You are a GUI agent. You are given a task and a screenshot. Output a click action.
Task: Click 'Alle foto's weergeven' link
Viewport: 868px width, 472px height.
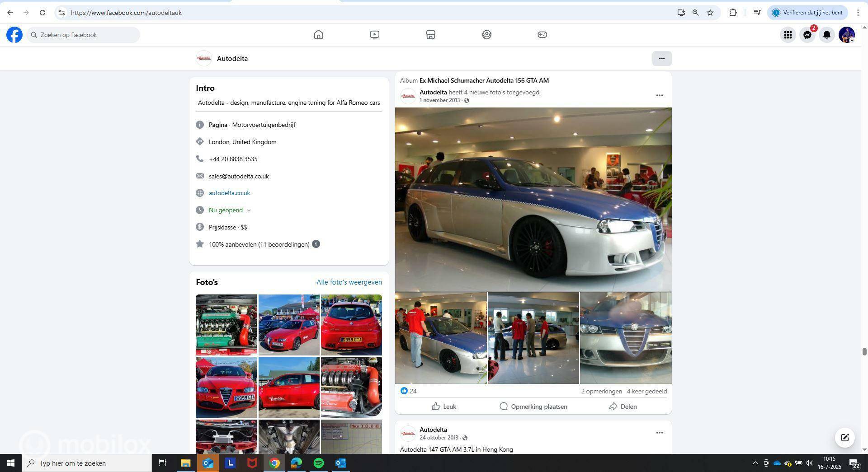[349, 282]
